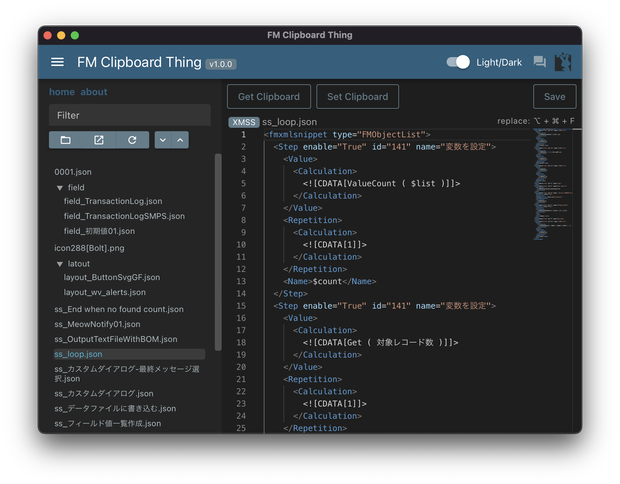
Task: Select ss_MeowNotify01.json in file list
Action: [97, 324]
